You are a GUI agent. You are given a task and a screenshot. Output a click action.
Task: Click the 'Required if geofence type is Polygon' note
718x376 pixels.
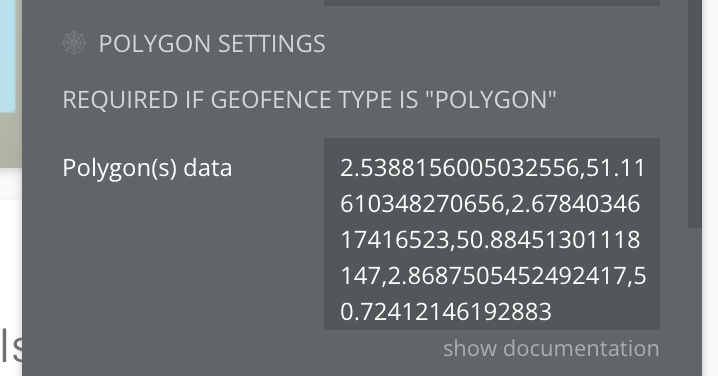click(x=309, y=100)
